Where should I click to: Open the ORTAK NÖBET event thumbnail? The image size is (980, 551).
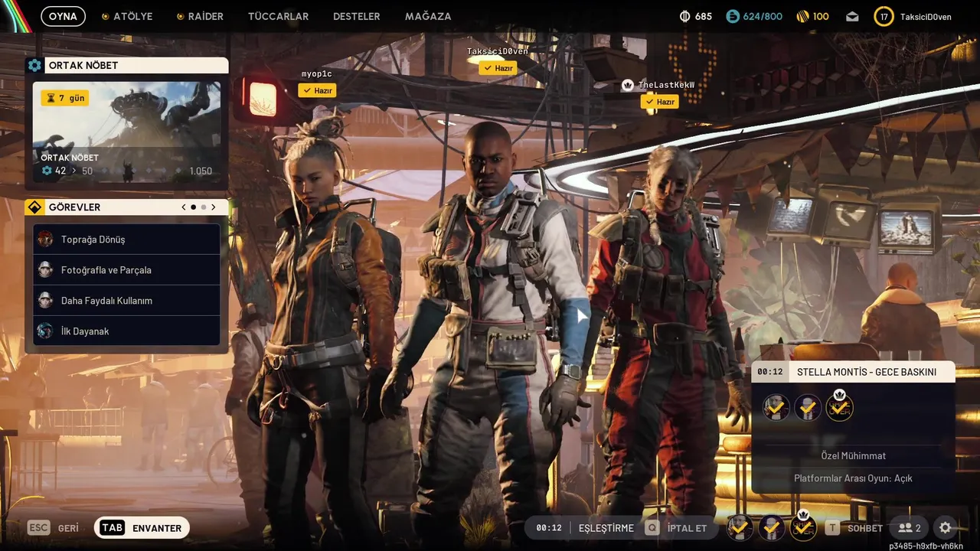tap(126, 132)
